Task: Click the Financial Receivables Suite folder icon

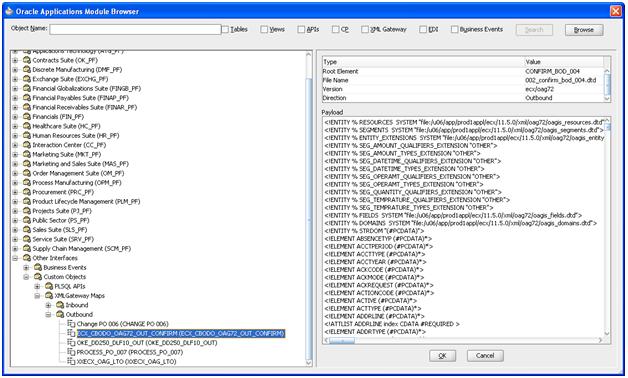Action: point(26,107)
